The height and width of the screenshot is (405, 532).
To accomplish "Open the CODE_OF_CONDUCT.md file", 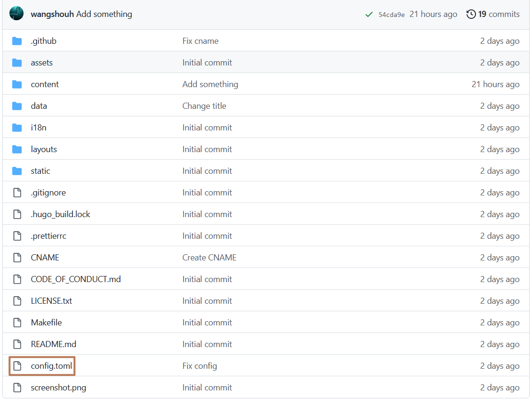I will click(75, 279).
